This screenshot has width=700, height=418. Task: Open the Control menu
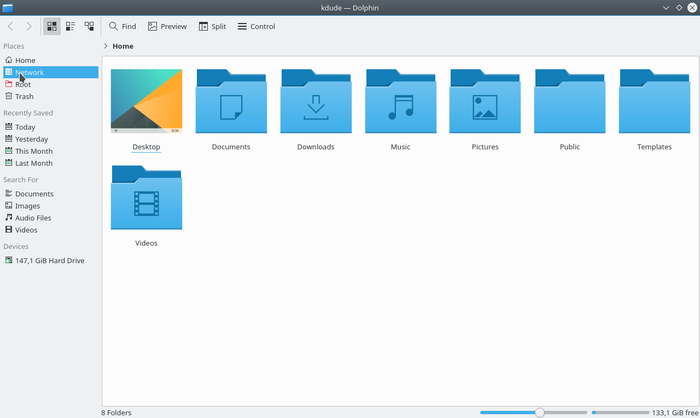tap(256, 26)
